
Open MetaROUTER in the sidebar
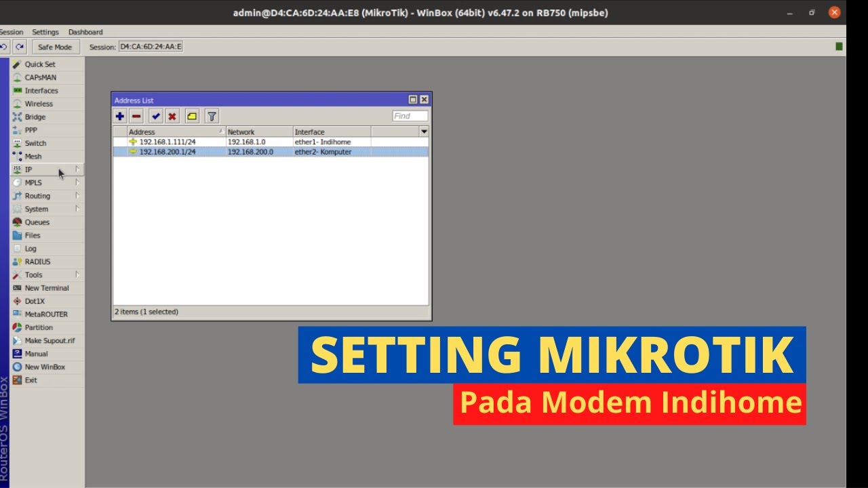click(47, 314)
